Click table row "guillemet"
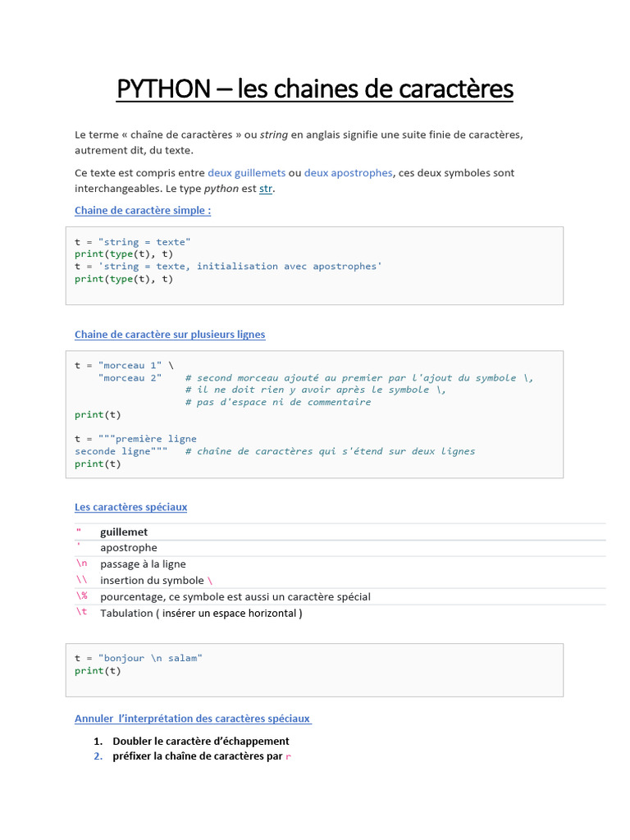Viewport: 630px width, 840px height. coord(340,532)
